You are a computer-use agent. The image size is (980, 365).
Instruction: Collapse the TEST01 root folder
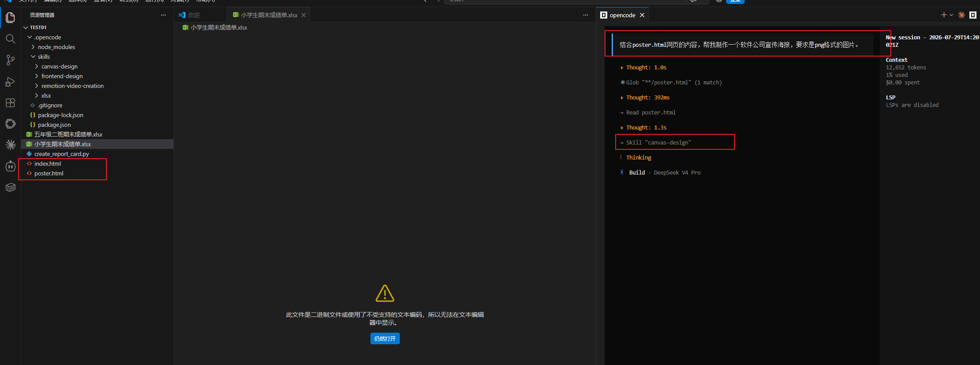click(x=26, y=27)
